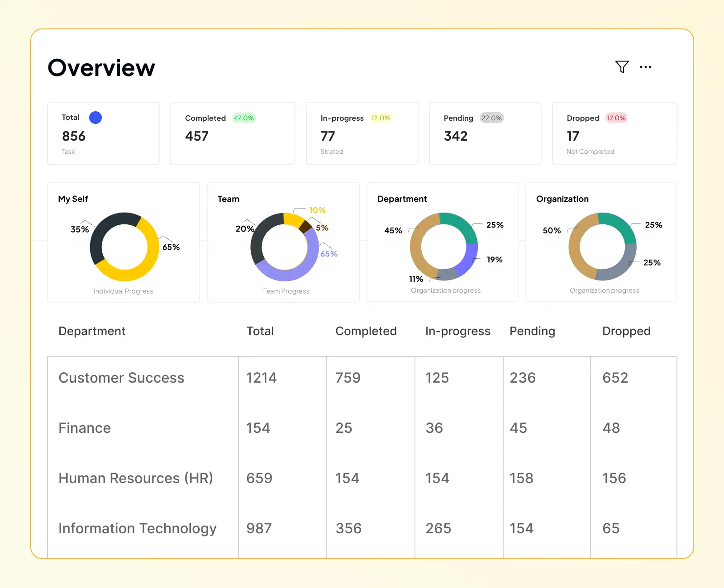Viewport: 724px width, 588px height.
Task: Open the In-progress 77 value
Action: pos(328,136)
